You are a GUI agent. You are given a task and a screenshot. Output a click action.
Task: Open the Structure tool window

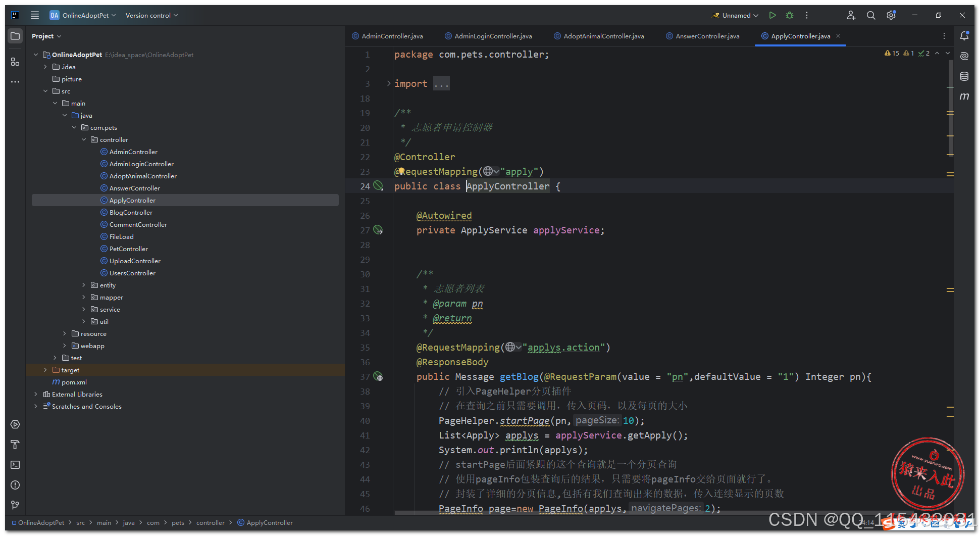(15, 62)
